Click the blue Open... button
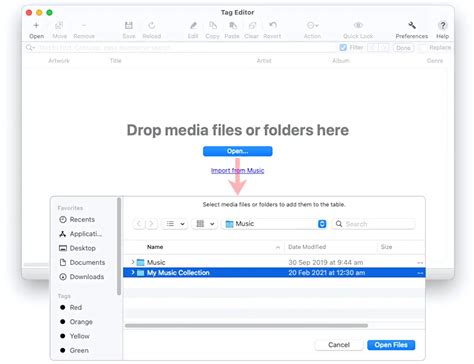This screenshot has height=364, width=474. click(238, 151)
